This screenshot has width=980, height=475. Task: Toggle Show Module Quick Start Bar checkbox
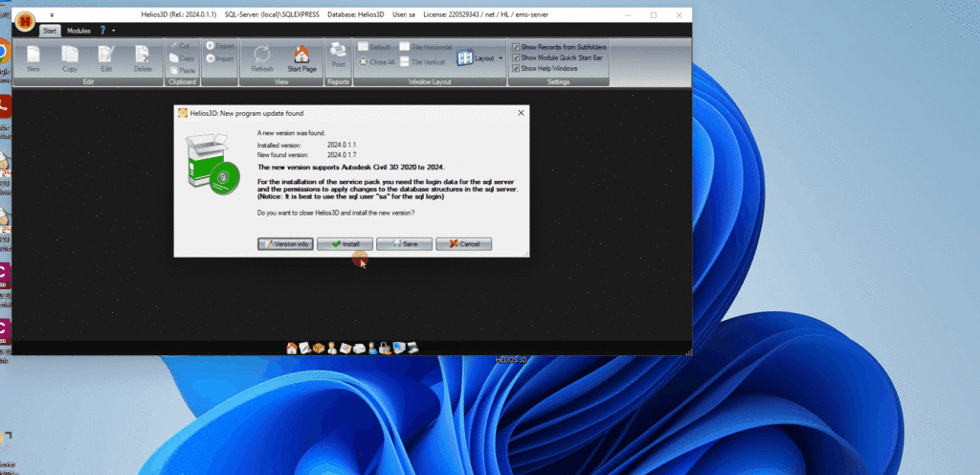pyautogui.click(x=516, y=57)
